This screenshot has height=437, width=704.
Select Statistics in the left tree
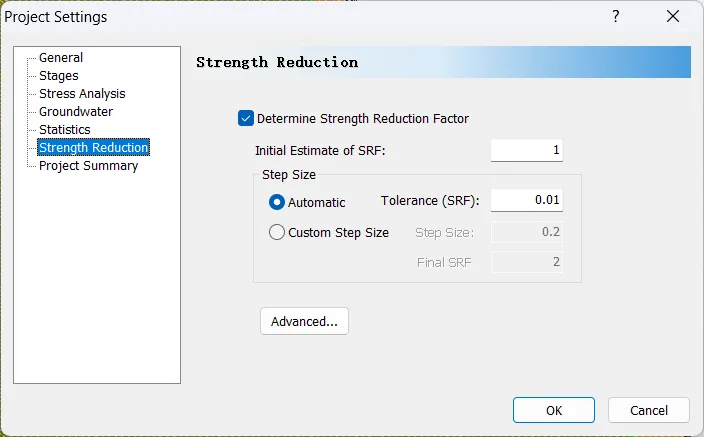(64, 130)
